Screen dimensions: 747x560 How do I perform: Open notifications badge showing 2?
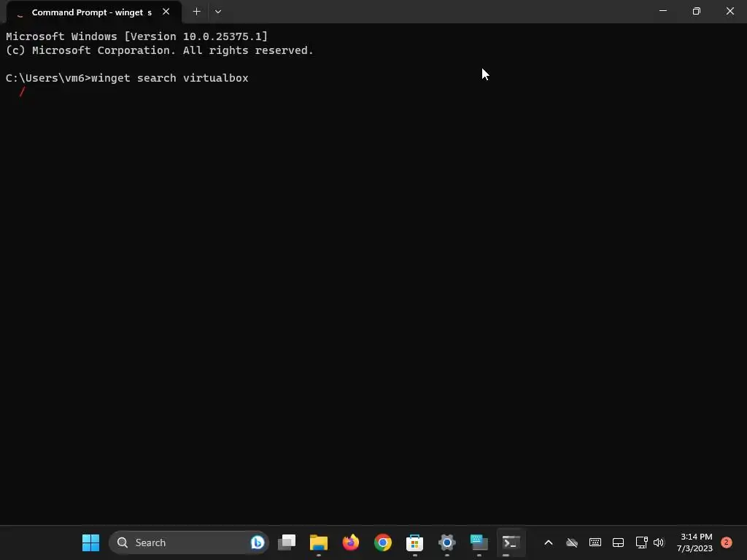click(x=726, y=542)
